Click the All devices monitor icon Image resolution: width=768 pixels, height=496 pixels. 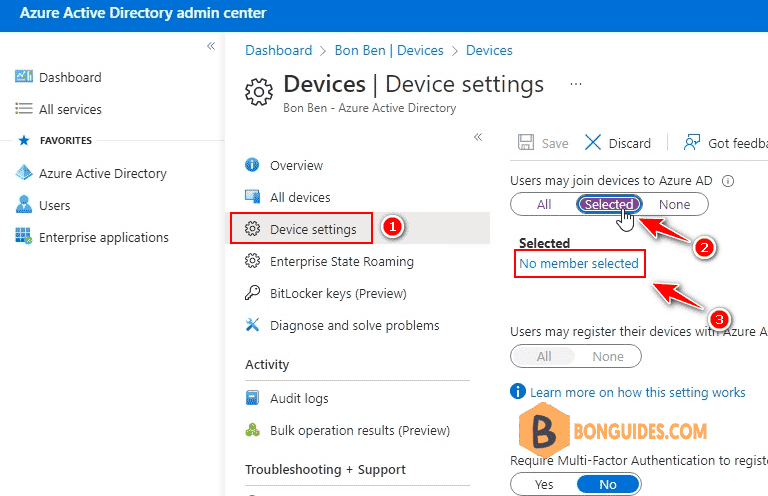pos(252,196)
